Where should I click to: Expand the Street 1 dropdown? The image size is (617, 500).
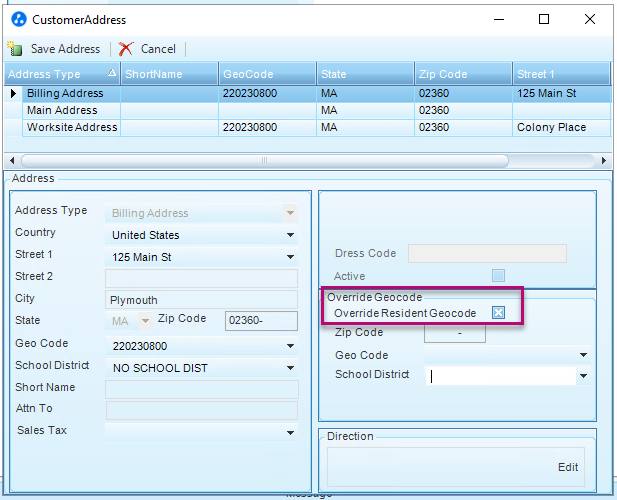click(291, 258)
